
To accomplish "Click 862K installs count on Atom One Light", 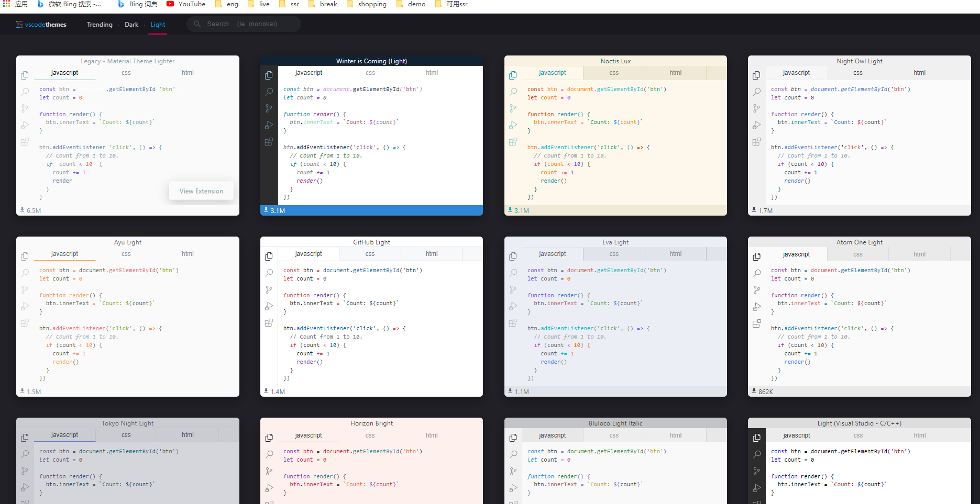I will tap(762, 391).
